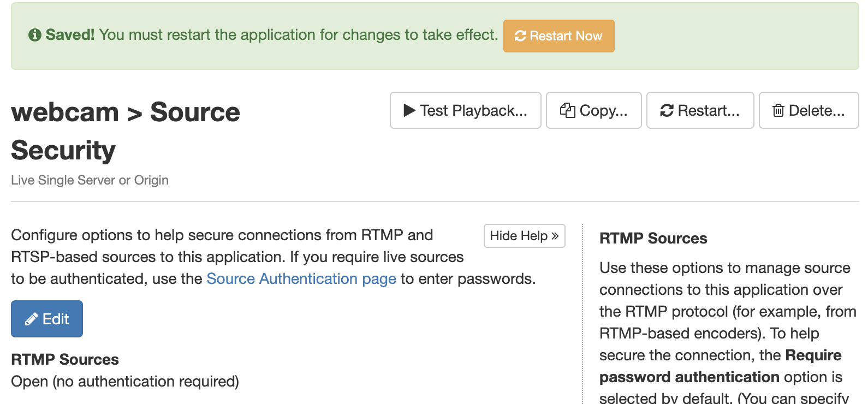This screenshot has height=404, width=868.
Task: Click the bold "Require password authentication" help text
Action: 721,366
